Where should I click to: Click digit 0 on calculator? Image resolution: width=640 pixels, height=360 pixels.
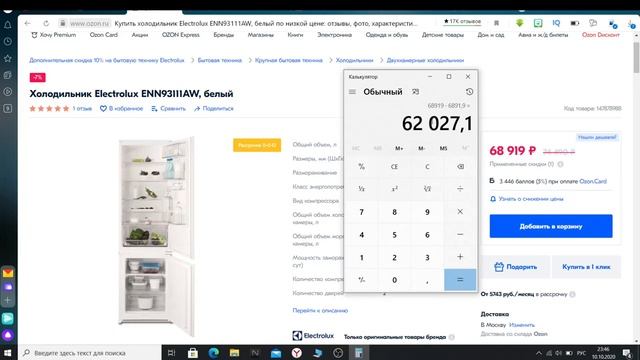(394, 280)
